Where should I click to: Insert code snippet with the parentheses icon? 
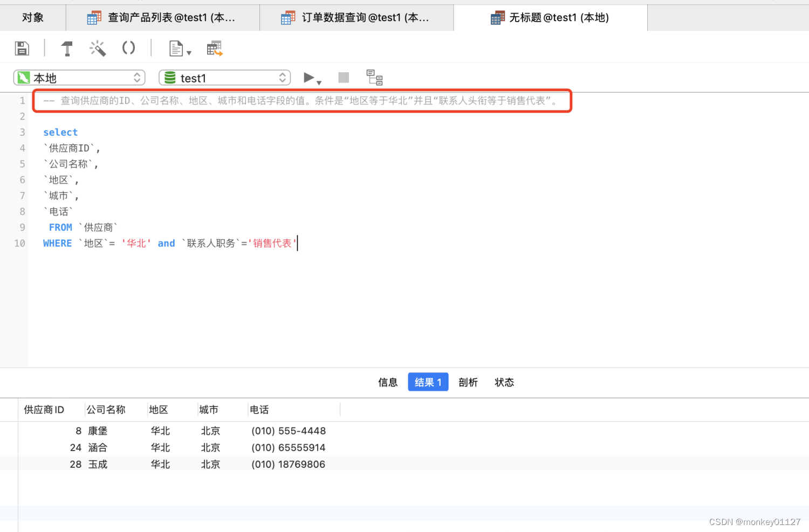tap(128, 48)
